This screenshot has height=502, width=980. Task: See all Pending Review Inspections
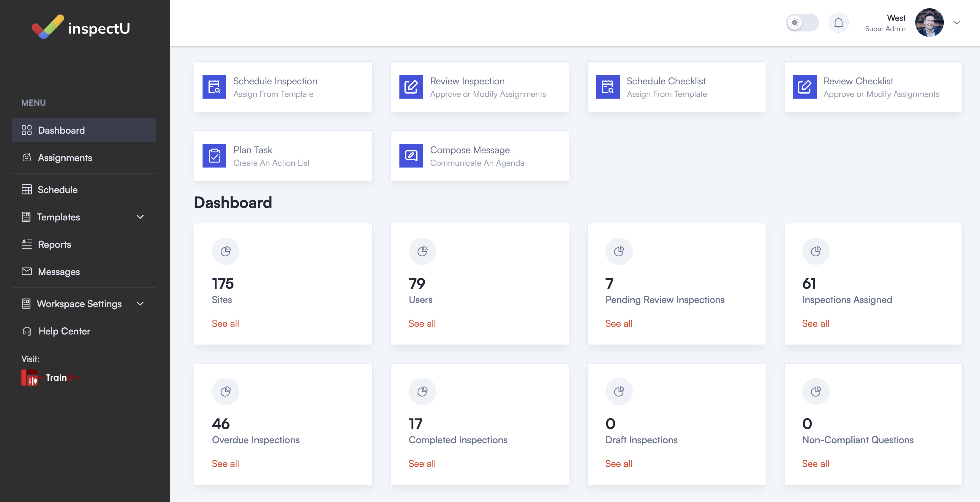pos(619,323)
